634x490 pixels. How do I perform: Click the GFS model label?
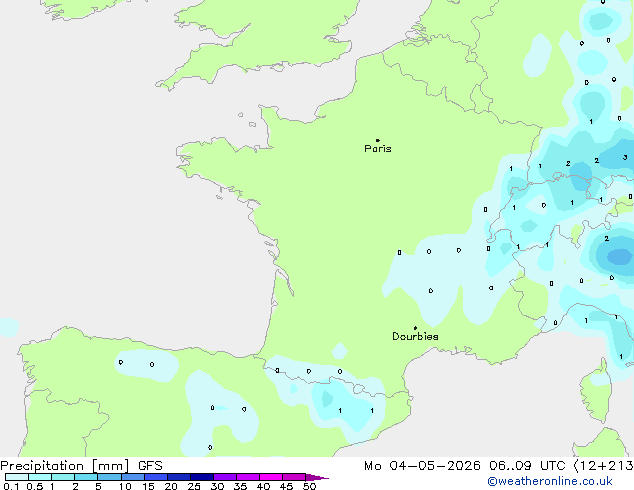click(x=150, y=466)
